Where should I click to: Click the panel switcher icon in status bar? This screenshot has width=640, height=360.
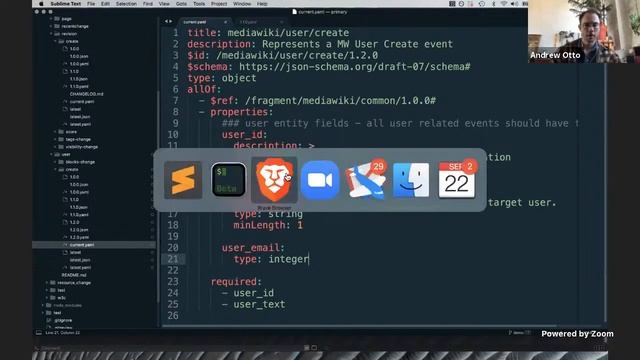click(x=39, y=333)
